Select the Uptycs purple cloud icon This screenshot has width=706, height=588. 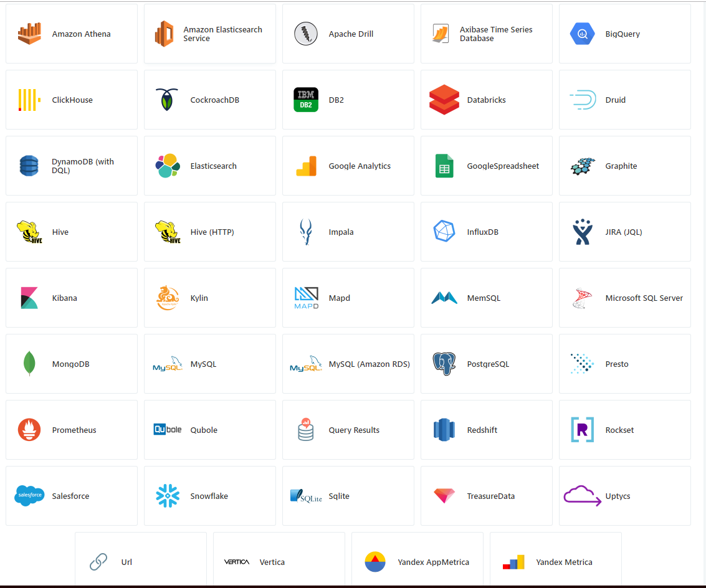click(x=582, y=496)
